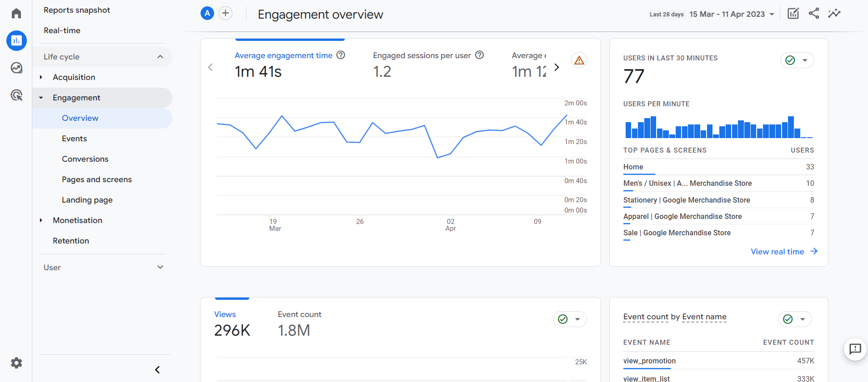This screenshot has height=382, width=868.
Task: Open the Home icon in left rail
Action: [x=16, y=14]
